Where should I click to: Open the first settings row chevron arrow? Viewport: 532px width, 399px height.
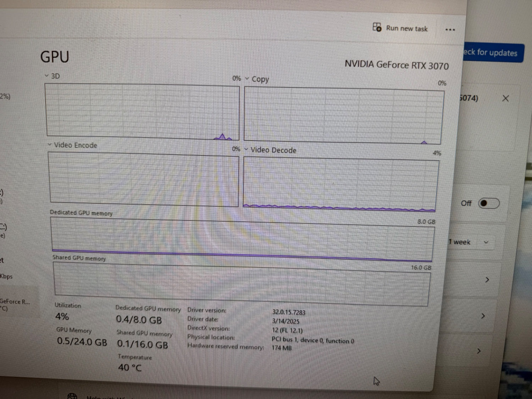point(487,280)
